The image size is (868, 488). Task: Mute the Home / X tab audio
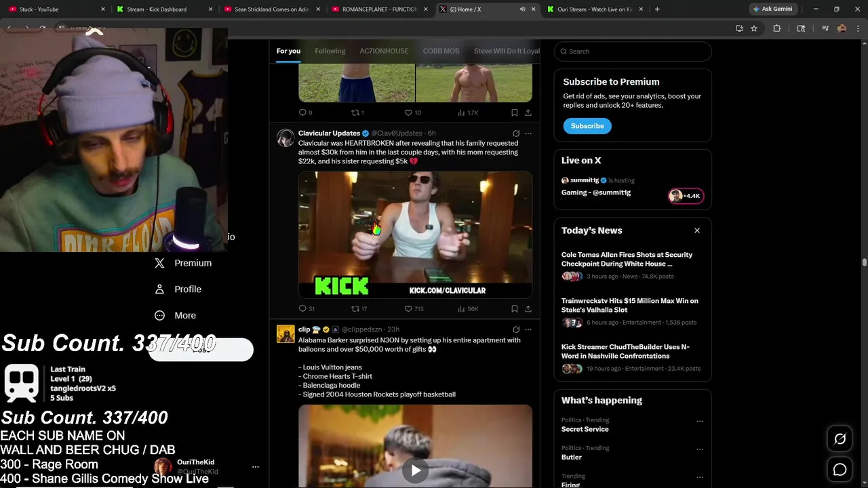tap(522, 9)
